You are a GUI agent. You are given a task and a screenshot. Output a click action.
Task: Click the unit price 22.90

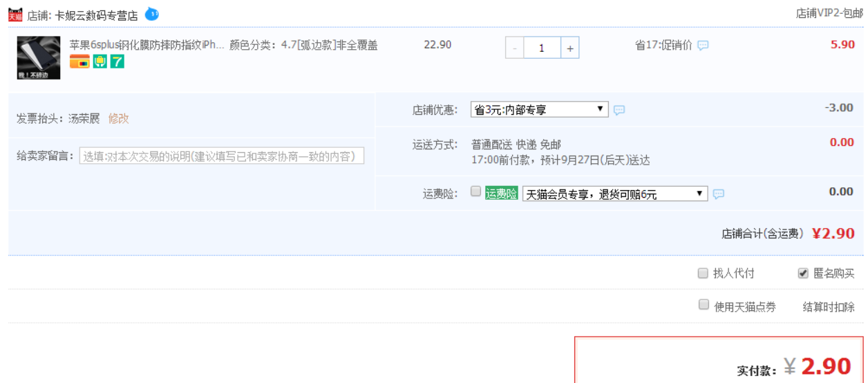click(x=437, y=45)
